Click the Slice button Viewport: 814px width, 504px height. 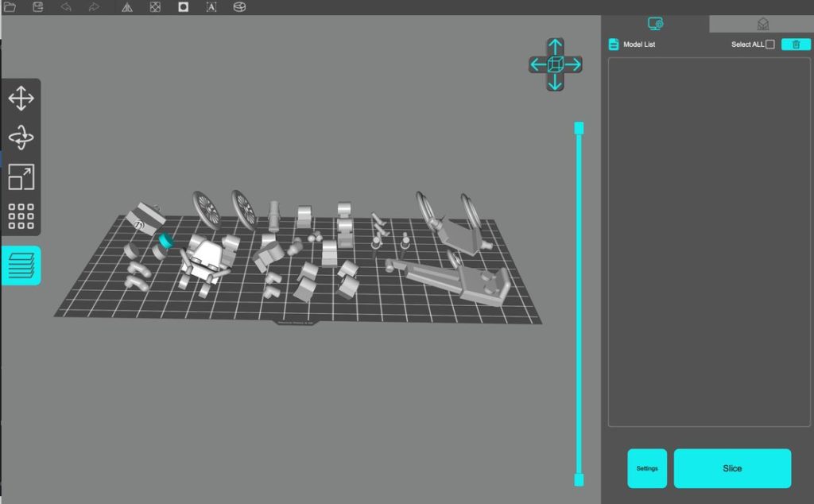pos(732,468)
